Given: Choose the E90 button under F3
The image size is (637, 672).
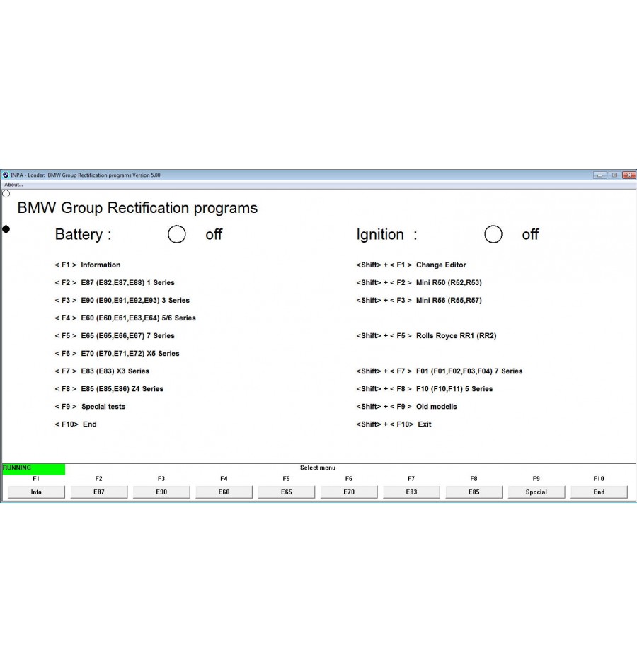Looking at the screenshot, I should pos(161,492).
